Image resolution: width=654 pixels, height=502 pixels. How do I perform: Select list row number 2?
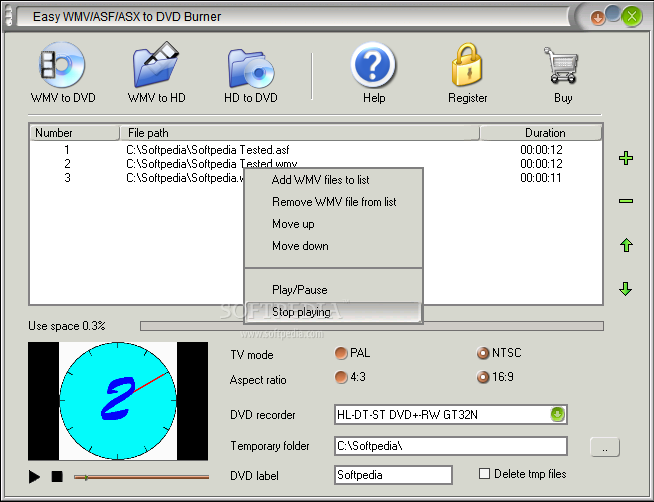tap(316, 164)
